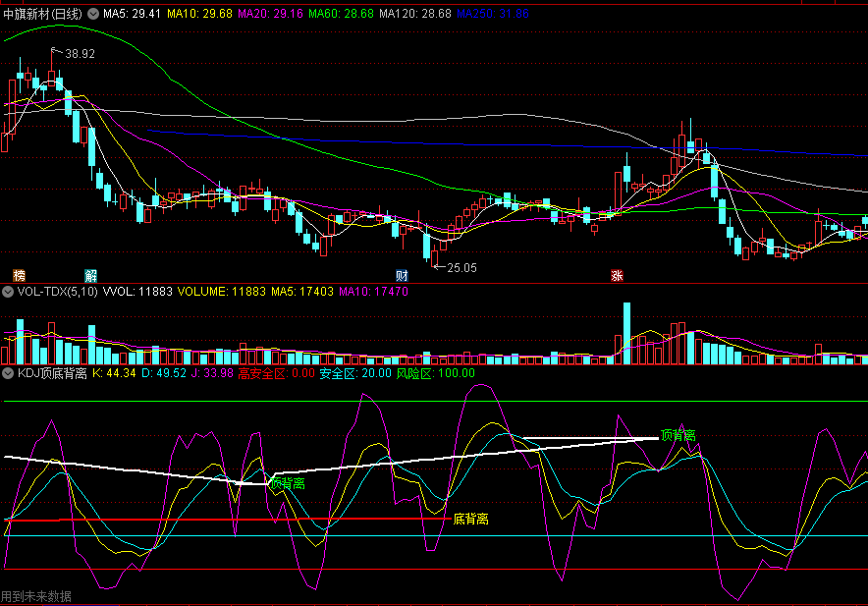This screenshot has height=606, width=868.
Task: Open the KDJ顶底背离 indicator dropdown arrow
Action: click(x=8, y=373)
